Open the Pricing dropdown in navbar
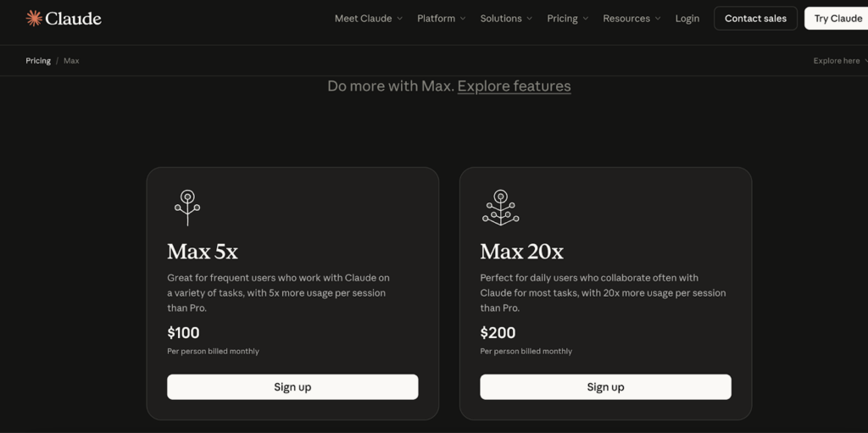Viewport: 868px width, 433px height. (x=567, y=19)
